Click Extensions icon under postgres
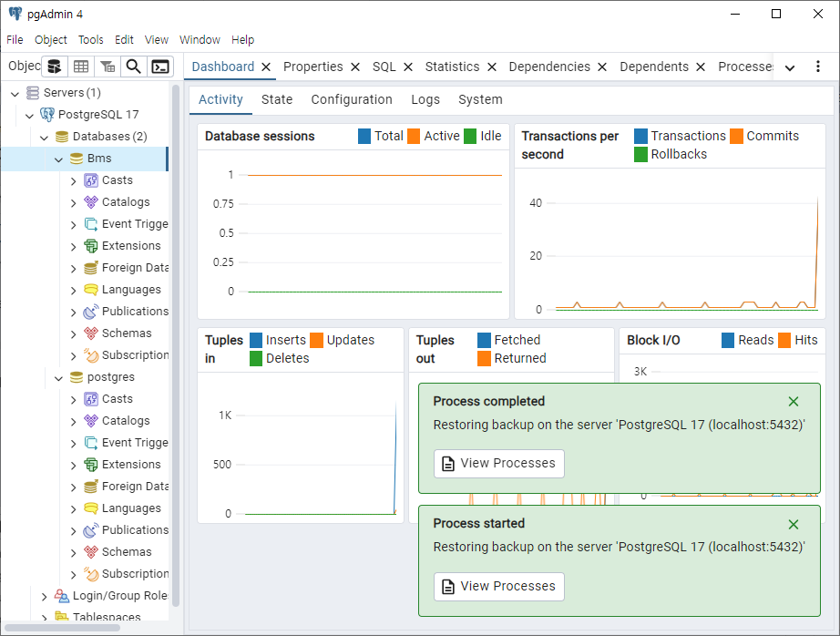The height and width of the screenshot is (636, 840). point(91,465)
